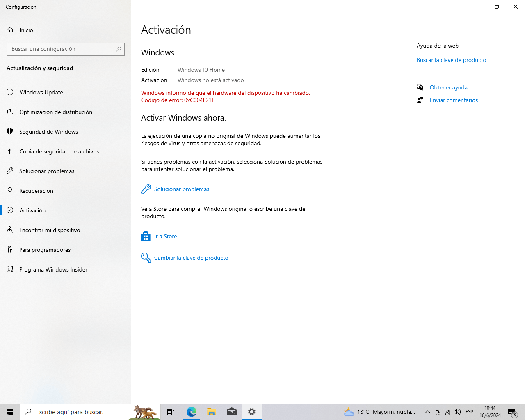Click the key icon for changing product key
The width and height of the screenshot is (525, 420).
click(x=146, y=258)
